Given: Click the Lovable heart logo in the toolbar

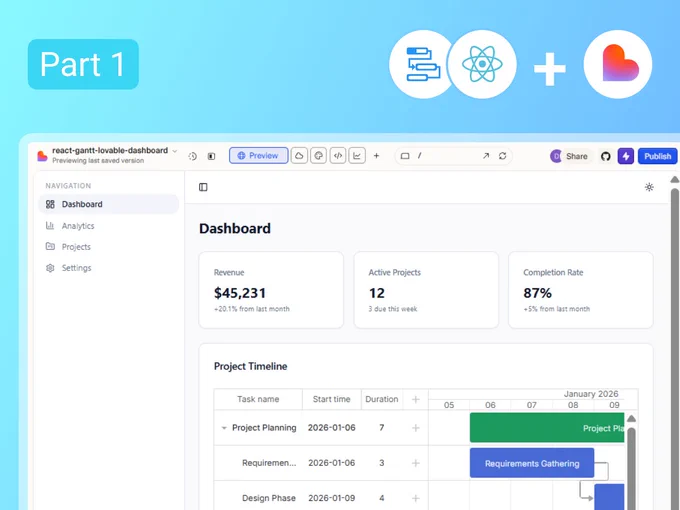Looking at the screenshot, I should click(42, 156).
